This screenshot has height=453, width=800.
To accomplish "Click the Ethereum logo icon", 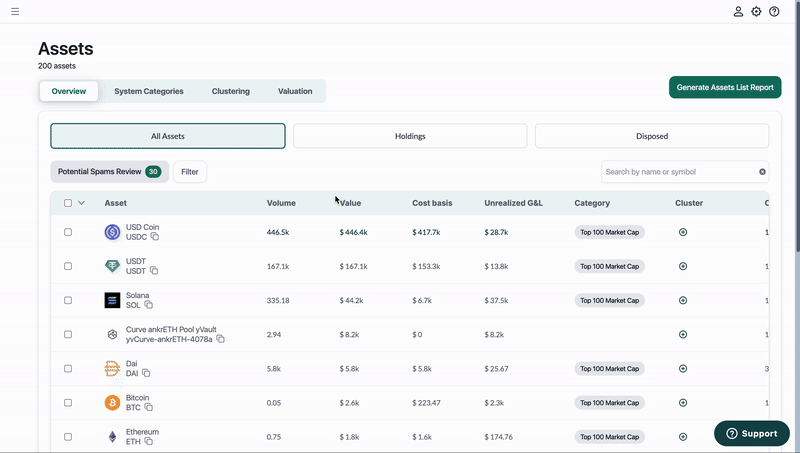I will point(112,437).
